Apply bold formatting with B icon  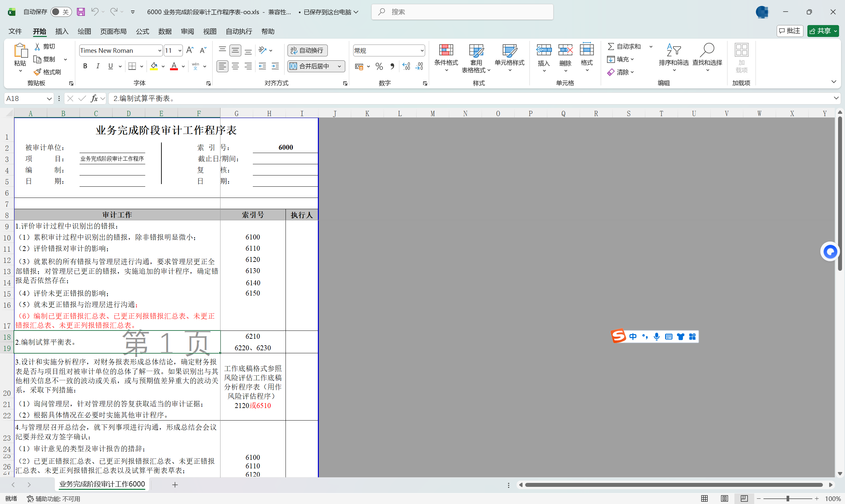point(85,66)
